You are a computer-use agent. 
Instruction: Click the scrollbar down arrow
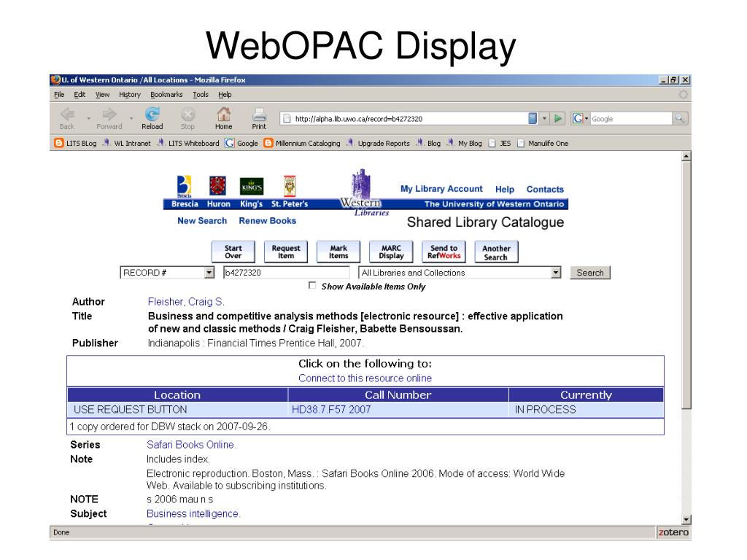(686, 519)
